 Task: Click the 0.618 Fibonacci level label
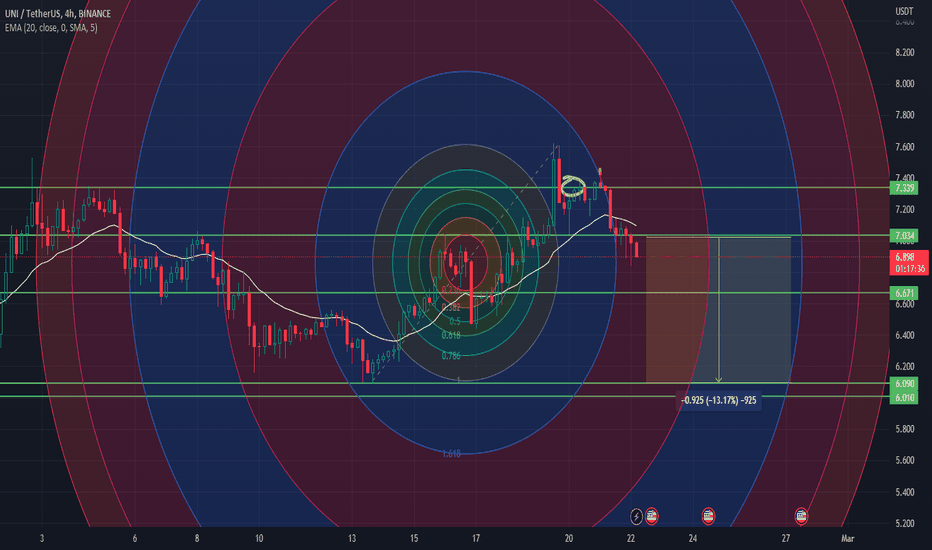click(451, 335)
